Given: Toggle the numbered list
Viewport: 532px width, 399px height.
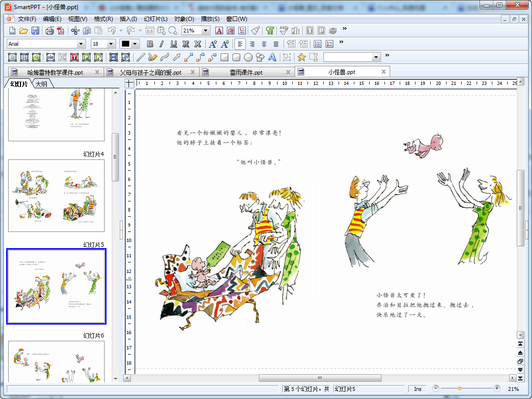Looking at the screenshot, I should click(330, 44).
